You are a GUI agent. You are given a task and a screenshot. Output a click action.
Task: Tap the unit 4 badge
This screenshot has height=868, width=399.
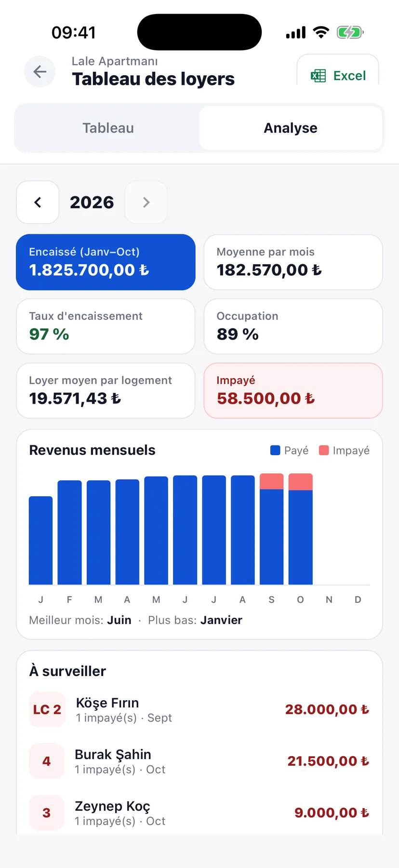click(47, 761)
